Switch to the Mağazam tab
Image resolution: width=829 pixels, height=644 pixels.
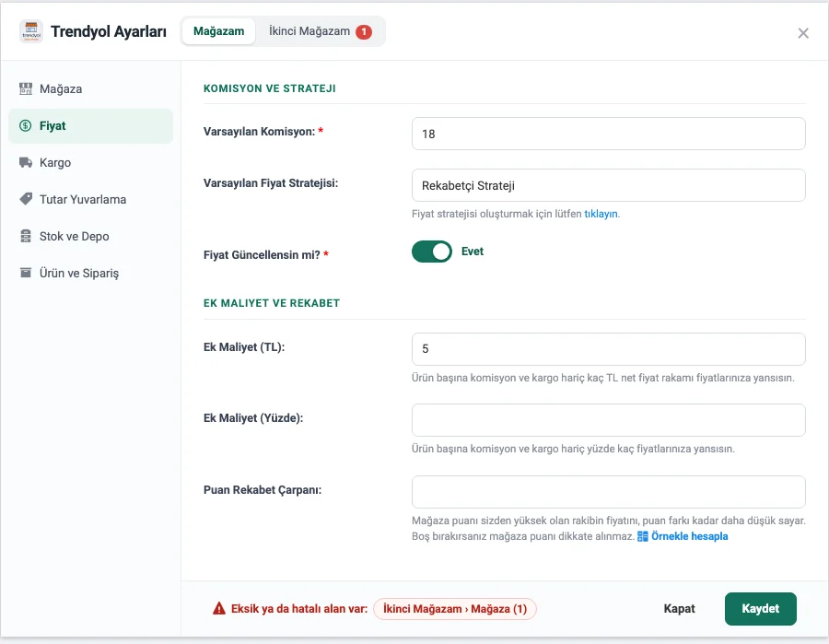tap(218, 31)
